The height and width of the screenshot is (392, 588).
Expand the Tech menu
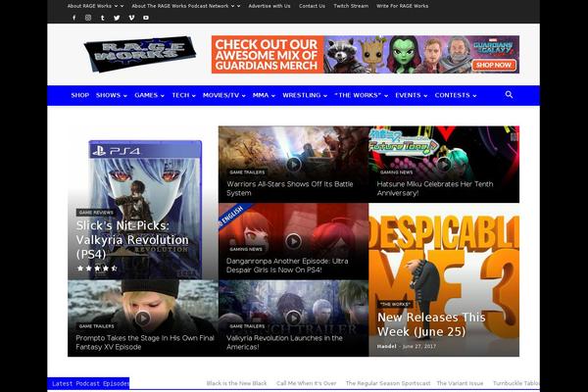coord(184,95)
